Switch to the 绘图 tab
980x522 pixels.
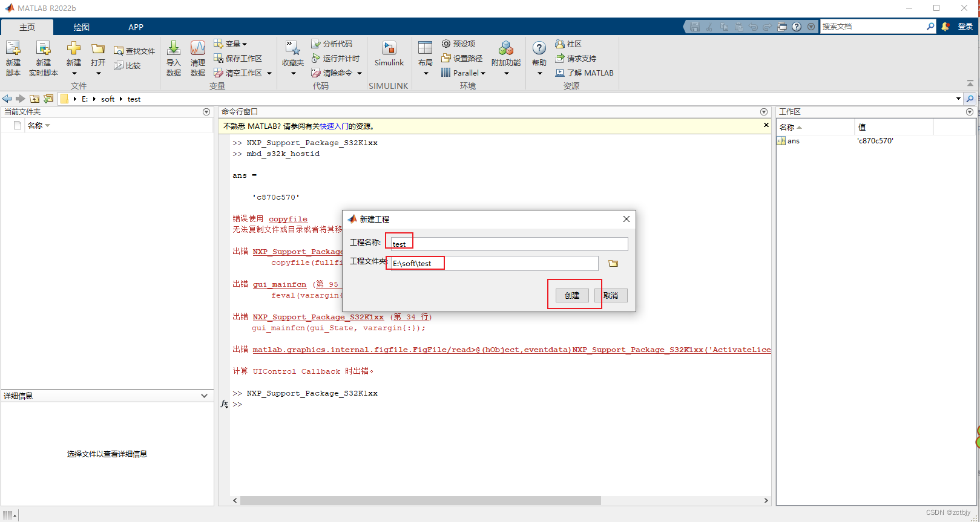(x=82, y=27)
